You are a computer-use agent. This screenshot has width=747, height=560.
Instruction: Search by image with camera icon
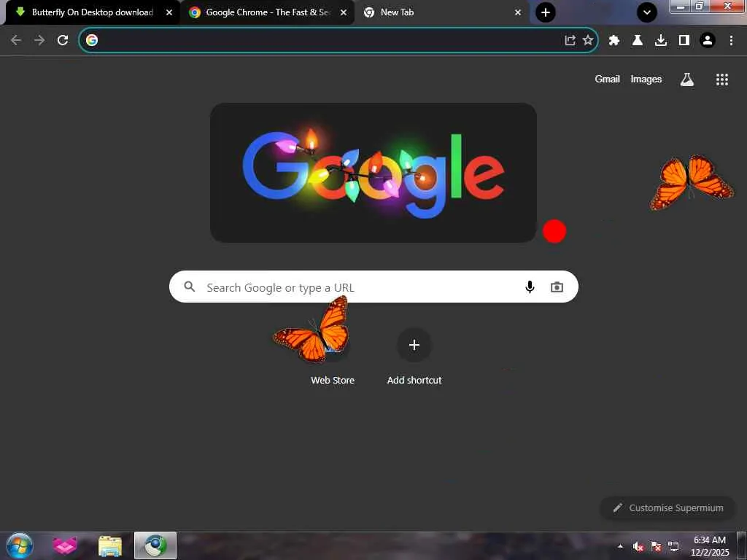(x=557, y=287)
